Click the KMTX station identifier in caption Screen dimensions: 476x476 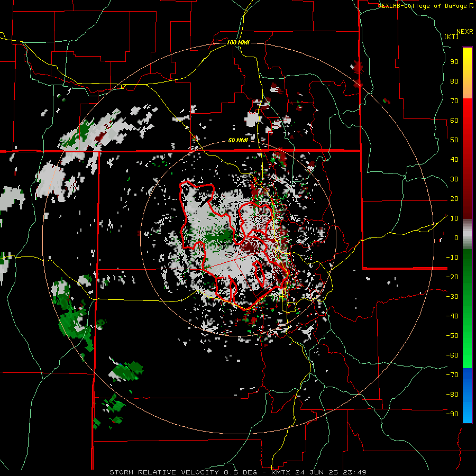(x=280, y=472)
